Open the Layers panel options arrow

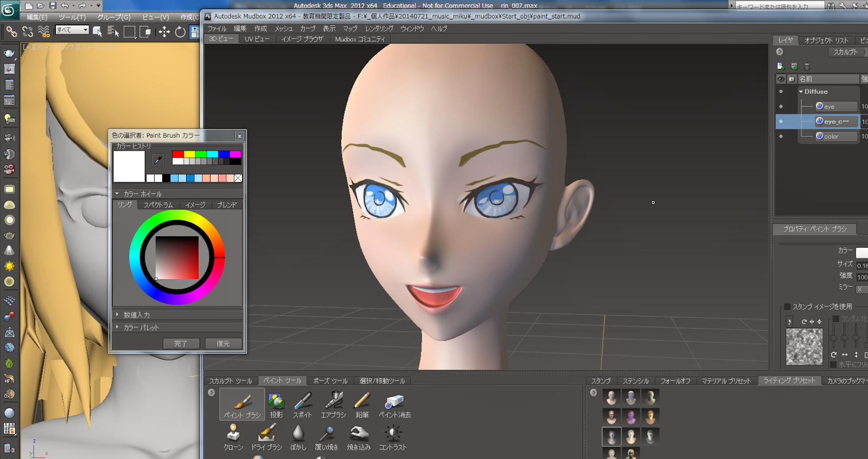[x=780, y=51]
